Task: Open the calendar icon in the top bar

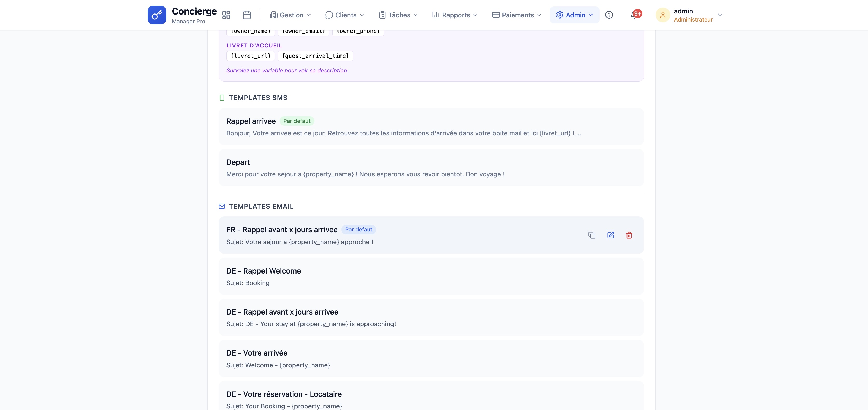Action: pos(247,15)
